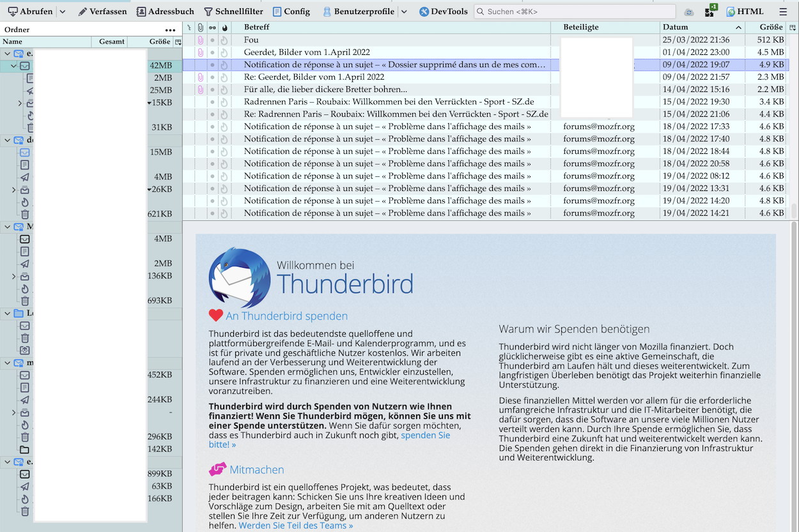
Task: Sort messages by Datum column
Action: [702, 27]
